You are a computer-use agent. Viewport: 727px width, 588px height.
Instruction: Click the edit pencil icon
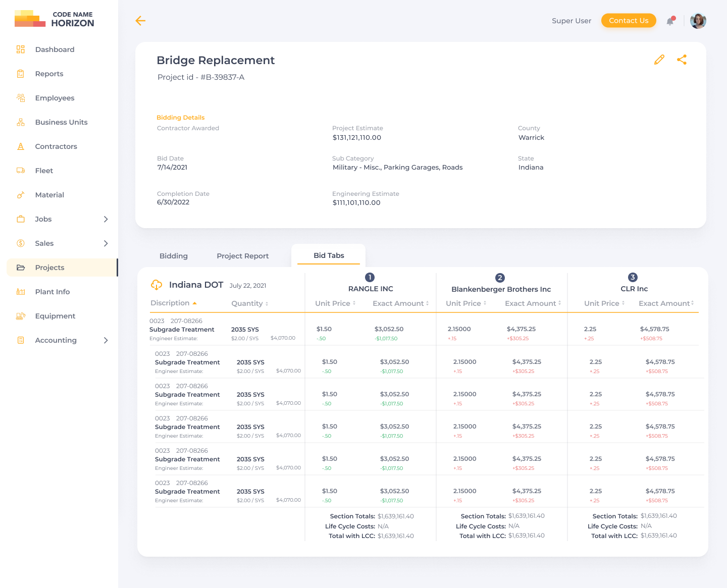659,60
